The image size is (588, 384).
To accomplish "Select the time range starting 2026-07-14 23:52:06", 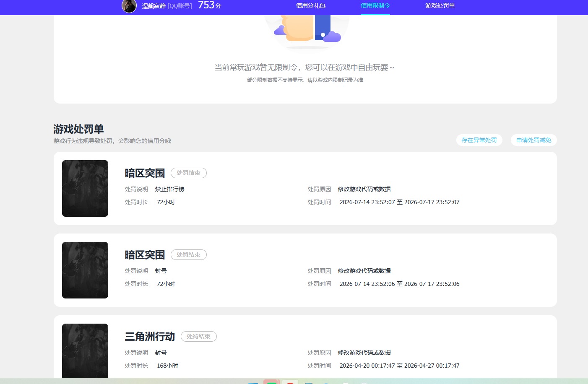I will coord(400,284).
